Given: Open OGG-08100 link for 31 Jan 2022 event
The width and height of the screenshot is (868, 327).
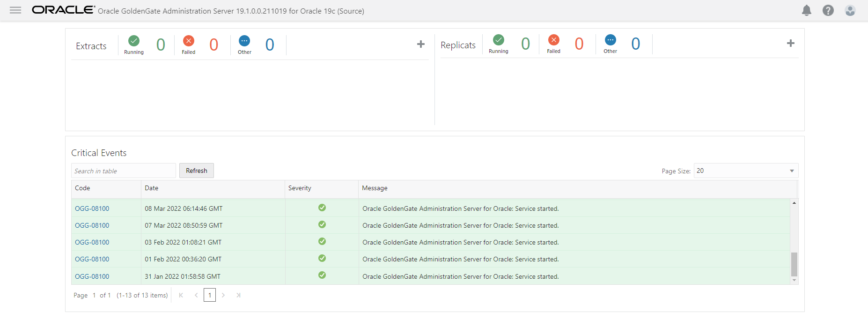Looking at the screenshot, I should (x=92, y=276).
